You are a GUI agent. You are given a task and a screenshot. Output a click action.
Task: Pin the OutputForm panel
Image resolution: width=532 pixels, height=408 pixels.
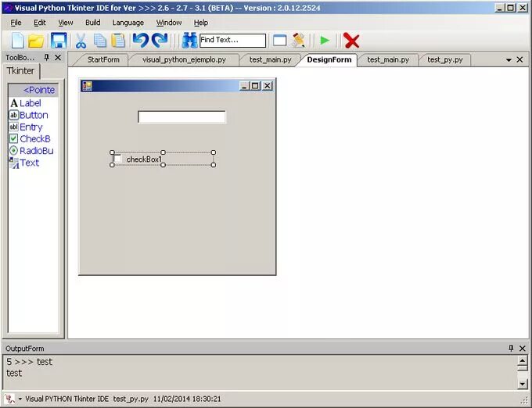point(511,348)
